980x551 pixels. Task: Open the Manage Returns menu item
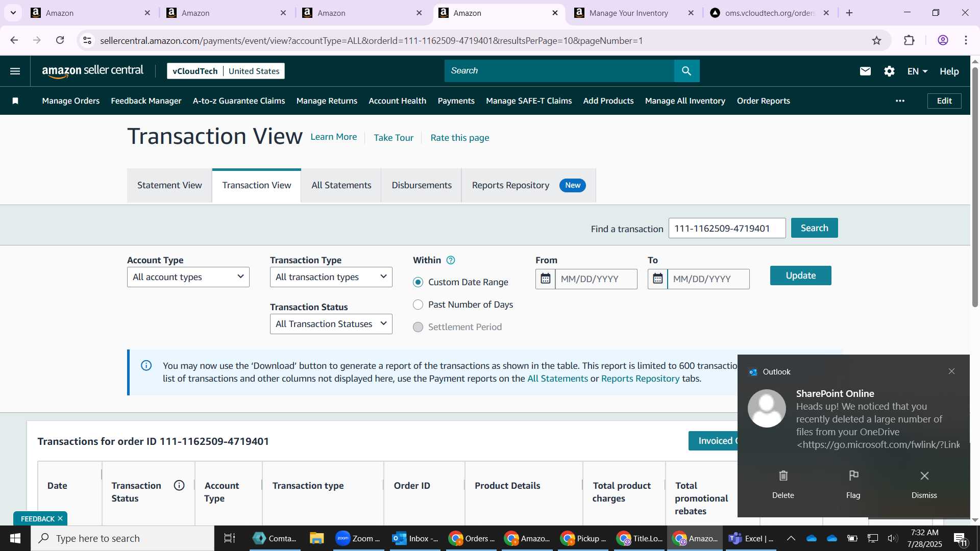tap(327, 101)
